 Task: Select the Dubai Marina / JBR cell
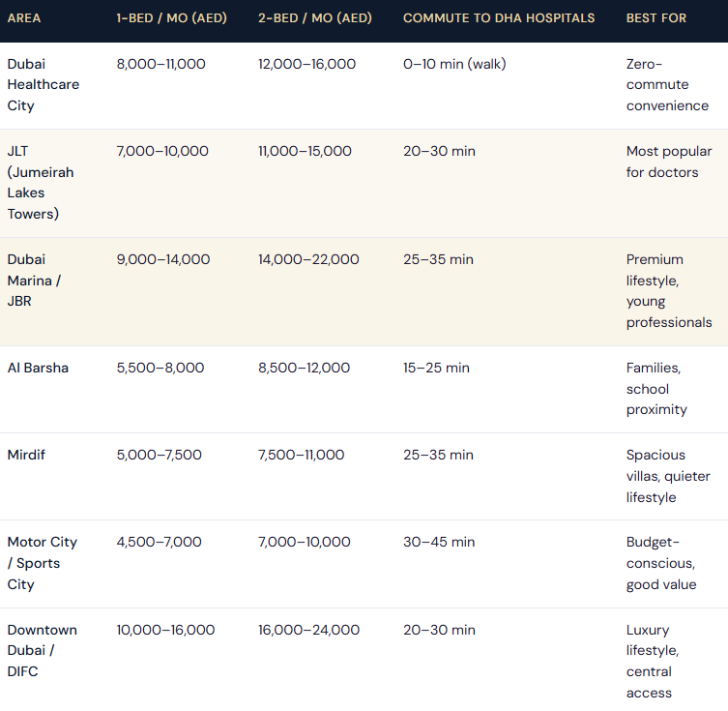(x=34, y=281)
